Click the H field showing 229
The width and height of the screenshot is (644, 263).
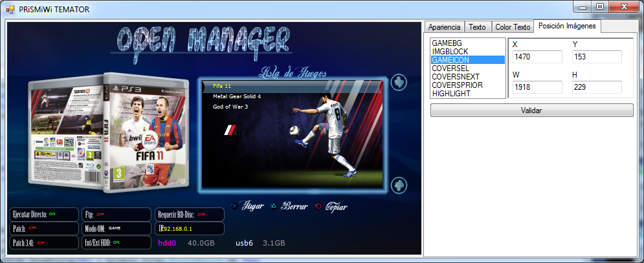(597, 87)
